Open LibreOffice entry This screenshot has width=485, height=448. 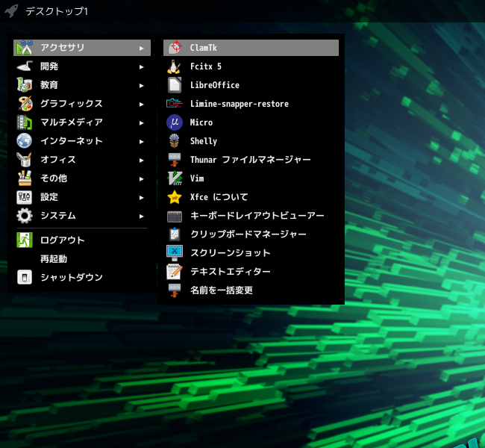point(251,85)
